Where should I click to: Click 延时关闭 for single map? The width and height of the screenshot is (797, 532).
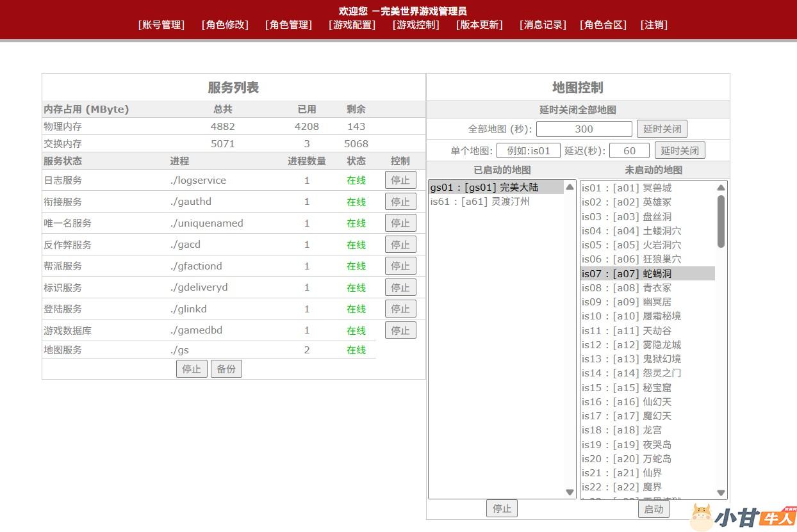coord(680,150)
